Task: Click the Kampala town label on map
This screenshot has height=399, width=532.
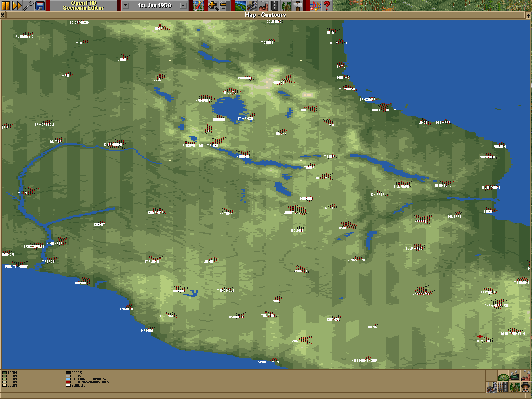Action: [x=203, y=100]
